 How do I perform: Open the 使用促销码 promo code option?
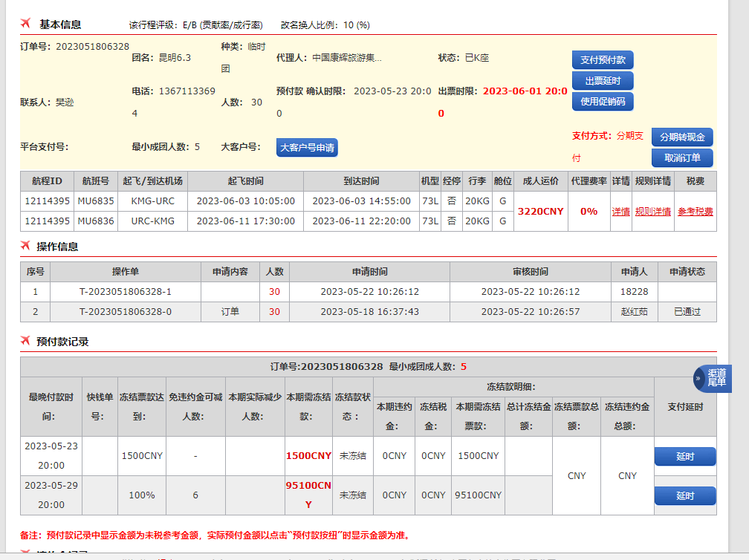[603, 101]
